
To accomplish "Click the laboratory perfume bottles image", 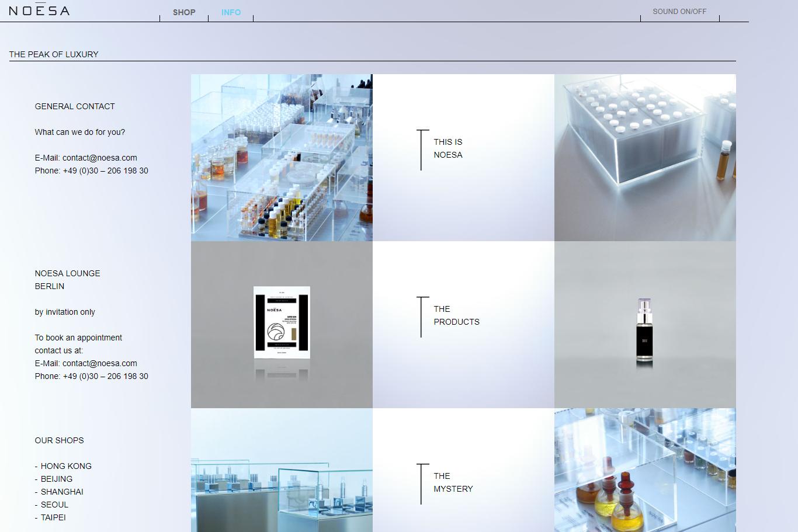I will click(282, 157).
